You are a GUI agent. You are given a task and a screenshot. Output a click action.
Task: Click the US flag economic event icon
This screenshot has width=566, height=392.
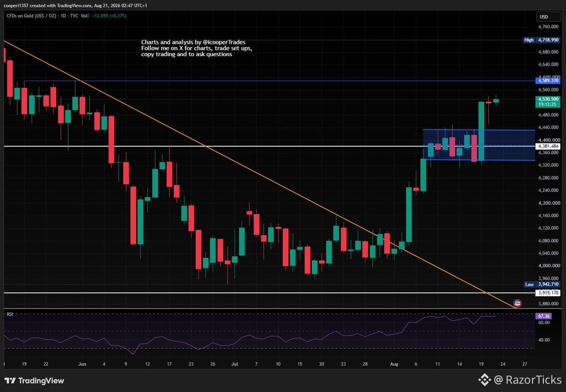click(x=517, y=303)
